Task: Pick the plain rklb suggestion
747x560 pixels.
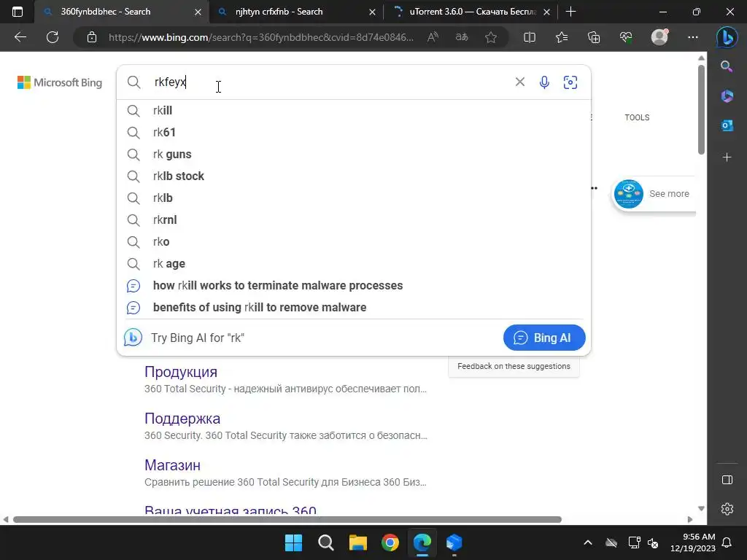Action: (x=354, y=198)
